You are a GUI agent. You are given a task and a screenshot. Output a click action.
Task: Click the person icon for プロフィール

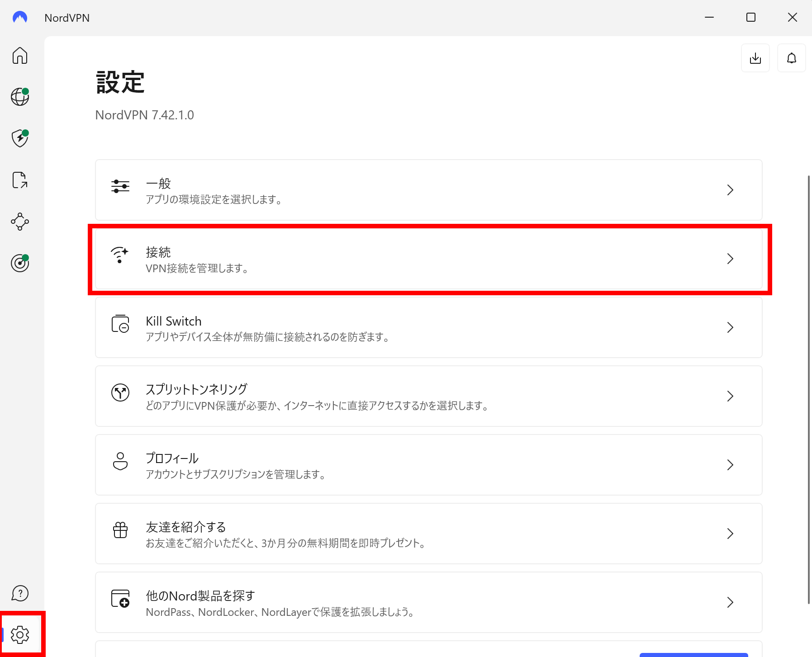[120, 461]
